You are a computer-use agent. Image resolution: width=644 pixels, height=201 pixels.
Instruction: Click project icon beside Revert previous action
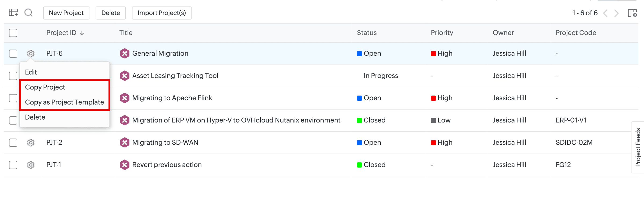(125, 165)
